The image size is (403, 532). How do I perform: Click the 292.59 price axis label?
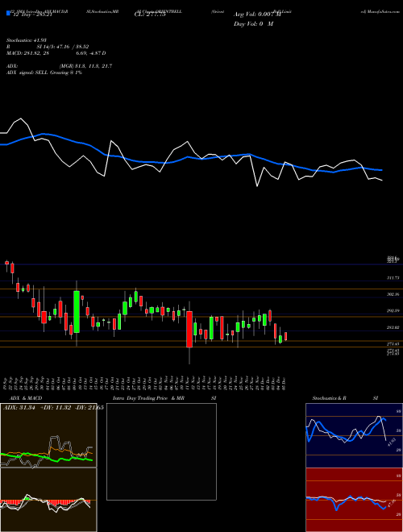pos(393,311)
